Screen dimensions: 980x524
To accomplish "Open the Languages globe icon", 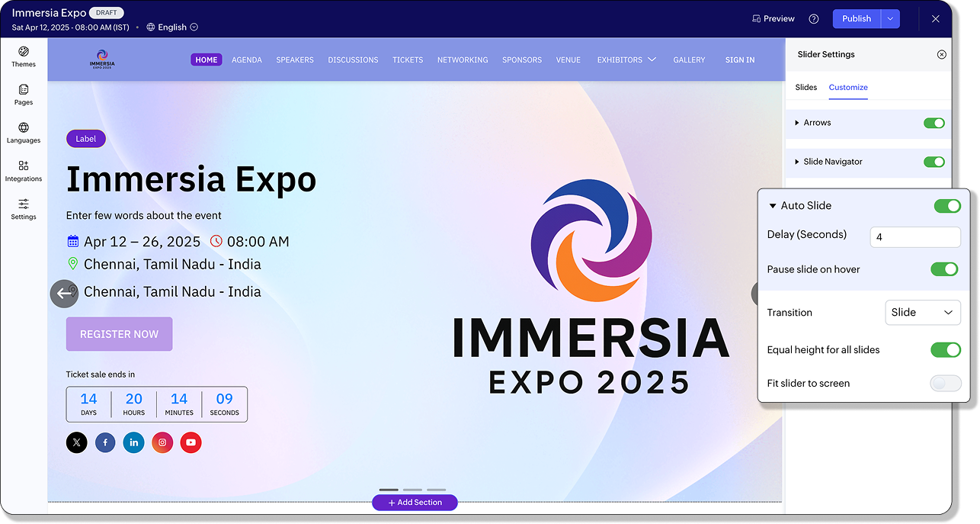I will point(24,128).
